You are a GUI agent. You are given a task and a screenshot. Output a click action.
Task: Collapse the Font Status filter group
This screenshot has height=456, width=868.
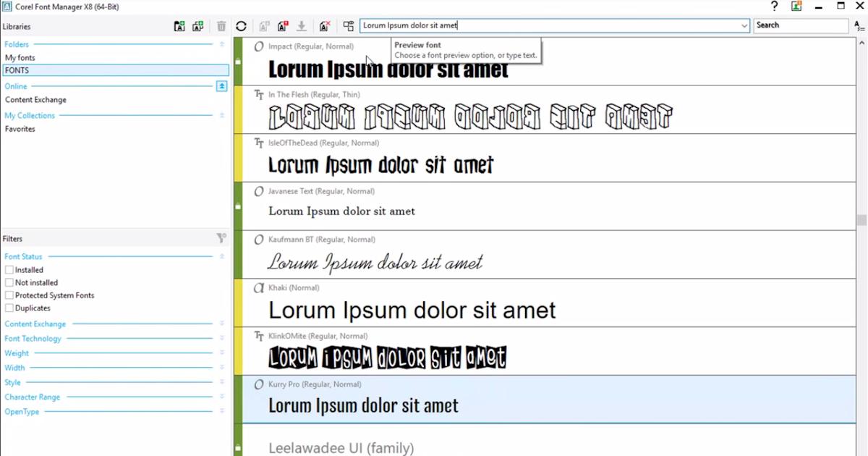click(222, 257)
